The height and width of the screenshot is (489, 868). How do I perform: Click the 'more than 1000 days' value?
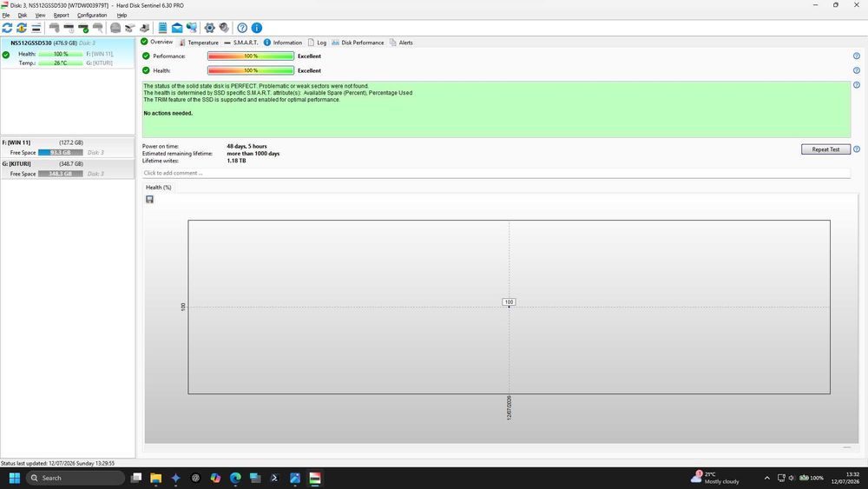[x=253, y=154]
